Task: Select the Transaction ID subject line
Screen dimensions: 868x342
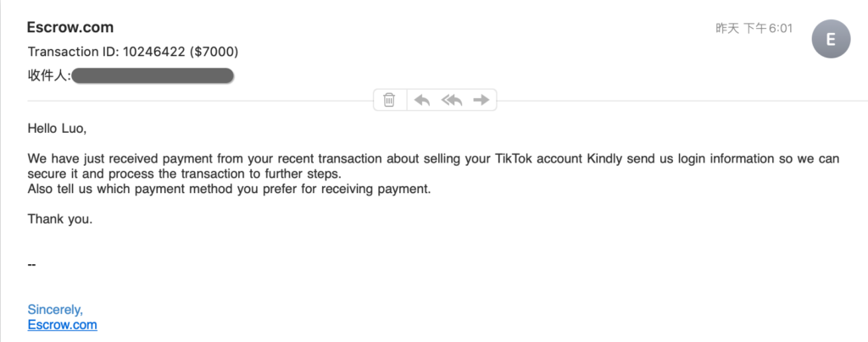Action: tap(133, 52)
